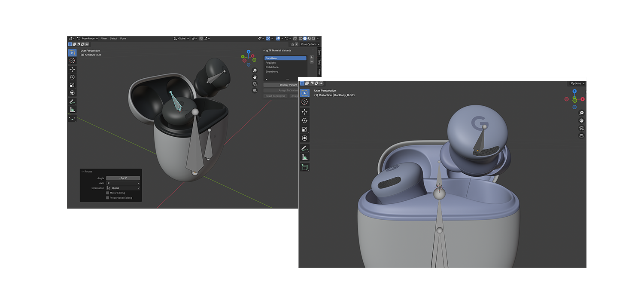Select the Measure tool in Pose Mode window
This screenshot has height=301, width=644.
point(72,110)
